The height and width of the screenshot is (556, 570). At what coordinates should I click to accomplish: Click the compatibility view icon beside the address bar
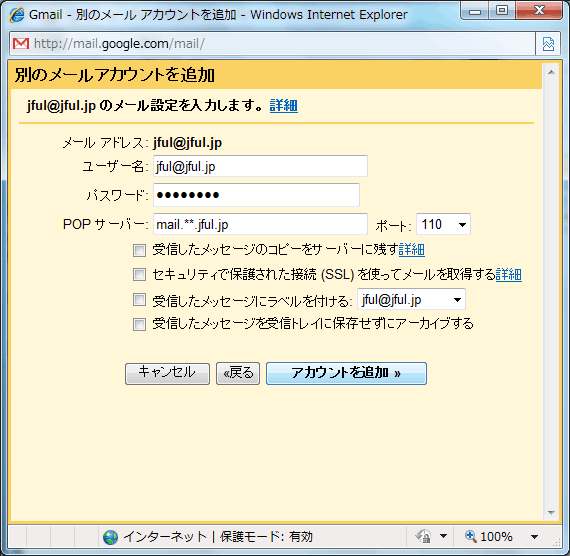tap(548, 44)
